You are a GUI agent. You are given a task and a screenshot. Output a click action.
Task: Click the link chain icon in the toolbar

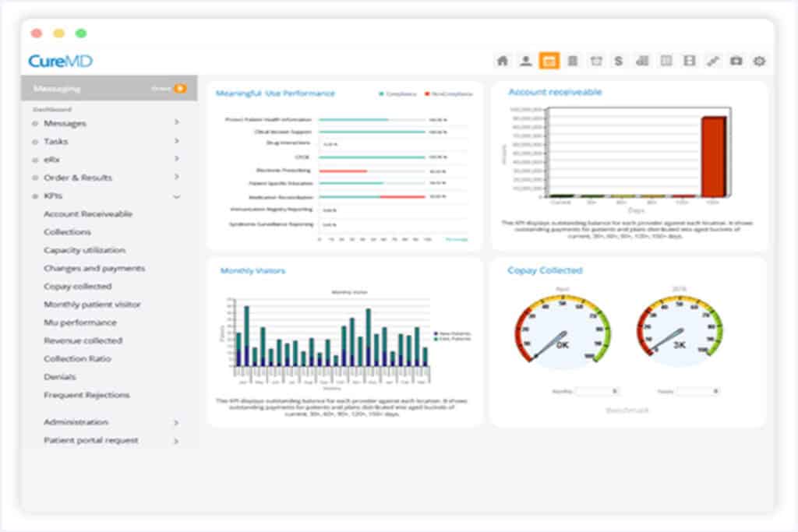(x=712, y=61)
